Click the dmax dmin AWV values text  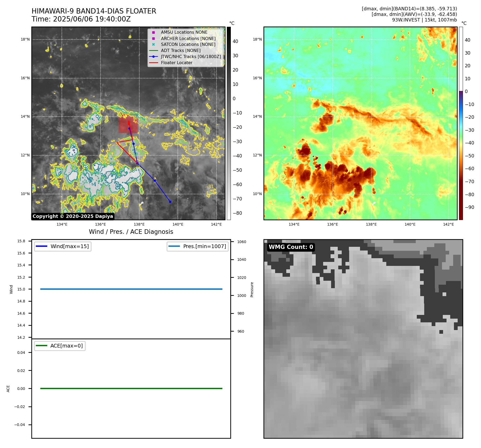click(414, 14)
